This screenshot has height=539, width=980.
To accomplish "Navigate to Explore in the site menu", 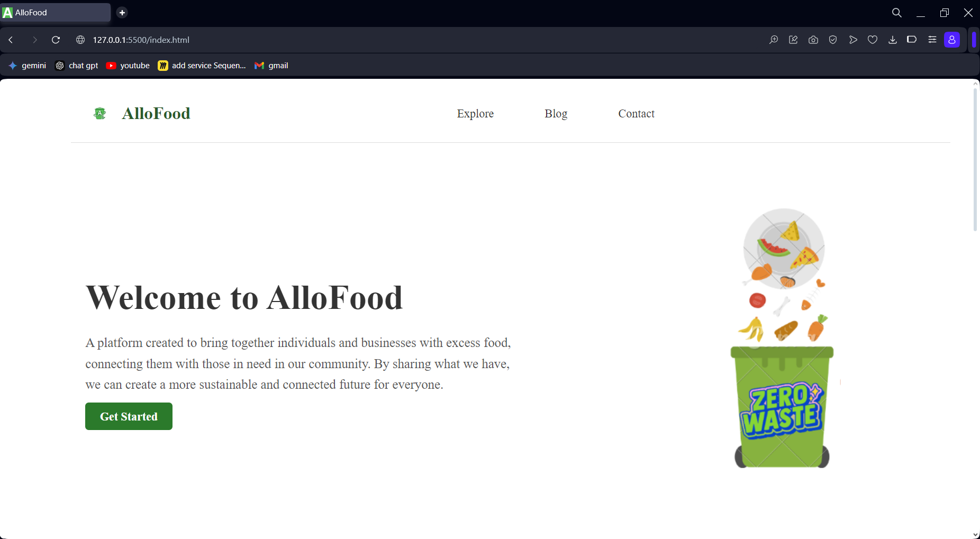I will [x=475, y=114].
